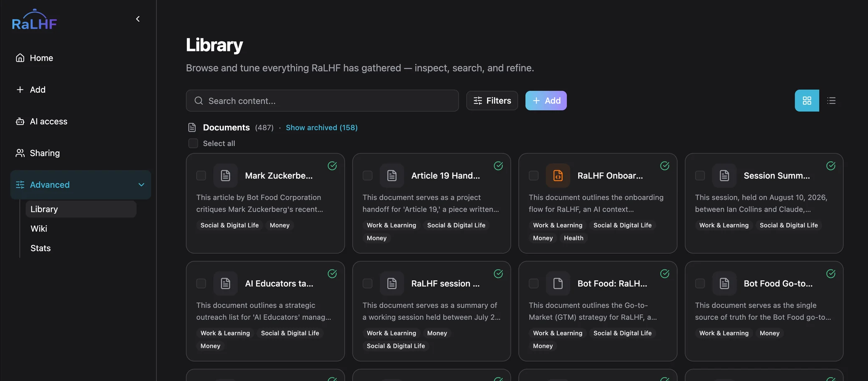This screenshot has height=381, width=868.
Task: Check the Bot Food Go-to... card checkbox
Action: [700, 284]
